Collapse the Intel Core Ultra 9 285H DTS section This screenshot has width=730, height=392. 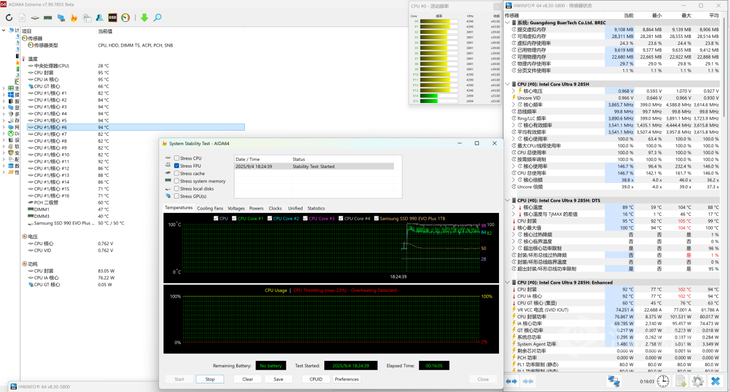point(508,201)
